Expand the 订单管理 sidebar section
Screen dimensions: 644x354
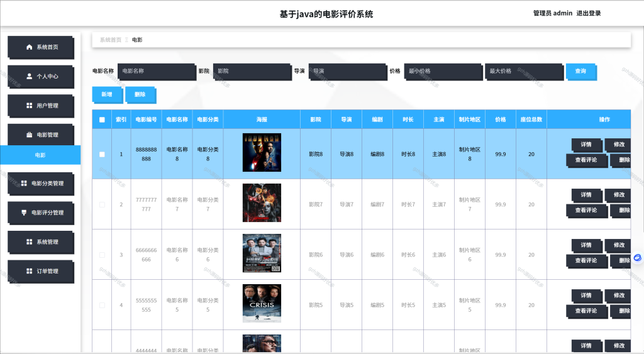coord(41,271)
